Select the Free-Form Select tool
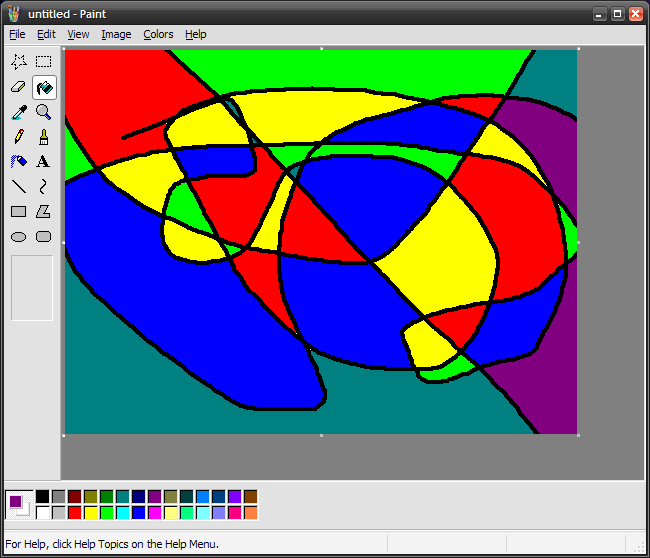 coord(19,62)
